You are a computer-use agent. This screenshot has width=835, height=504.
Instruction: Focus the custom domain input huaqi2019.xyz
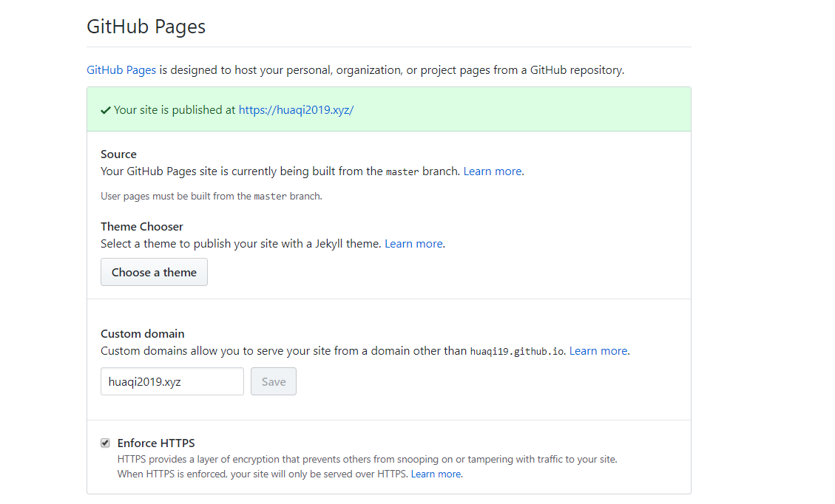tap(172, 381)
